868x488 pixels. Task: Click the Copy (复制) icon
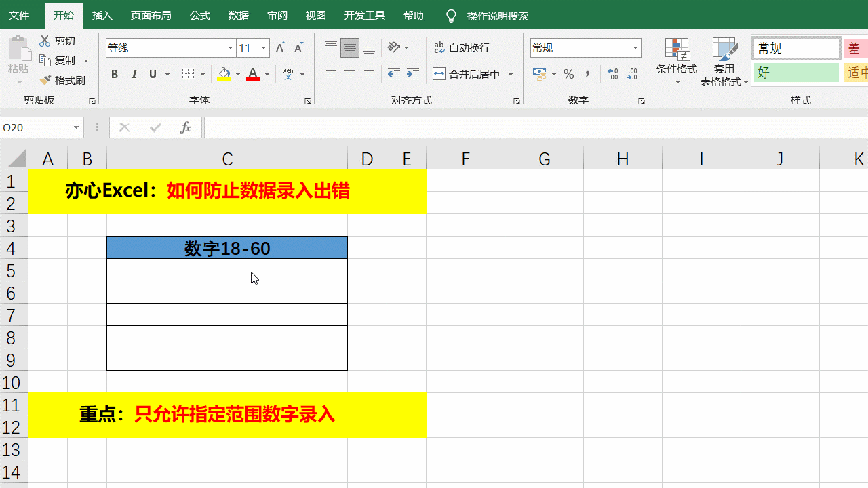[45, 60]
